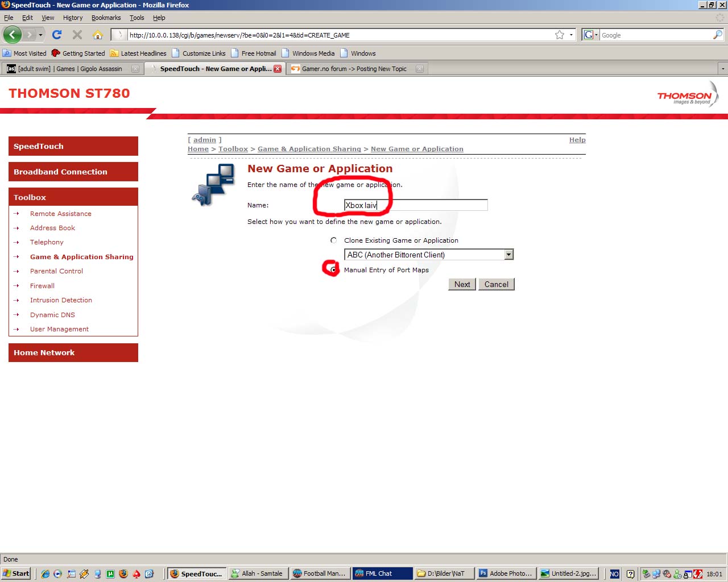Click the Messenger buddy tray icon
This screenshot has height=582, width=728.
point(677,574)
